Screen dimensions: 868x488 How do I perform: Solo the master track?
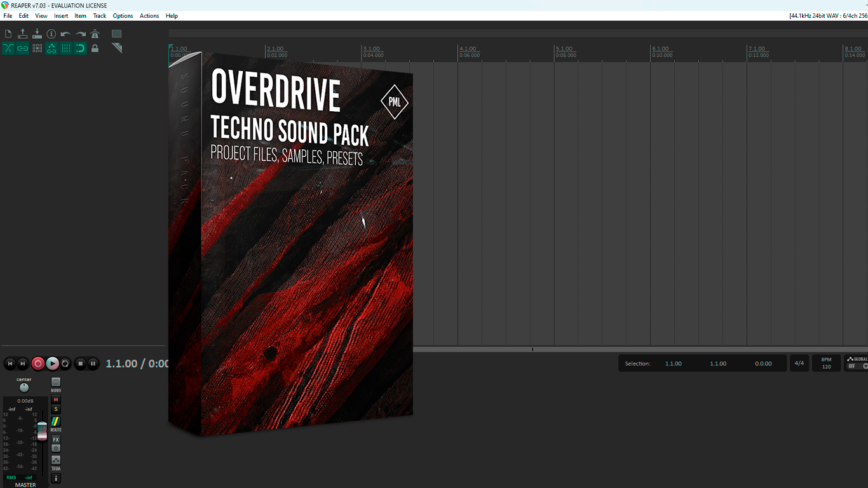click(x=56, y=409)
